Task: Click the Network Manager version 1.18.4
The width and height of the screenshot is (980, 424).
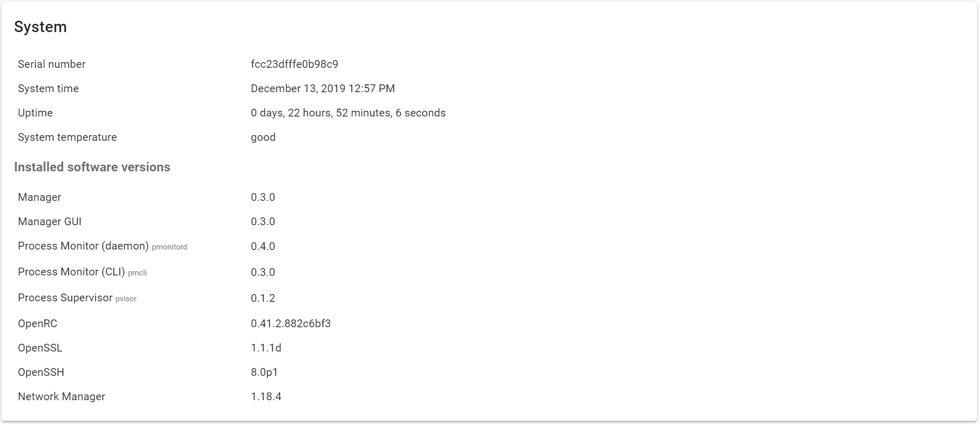Action: point(266,397)
